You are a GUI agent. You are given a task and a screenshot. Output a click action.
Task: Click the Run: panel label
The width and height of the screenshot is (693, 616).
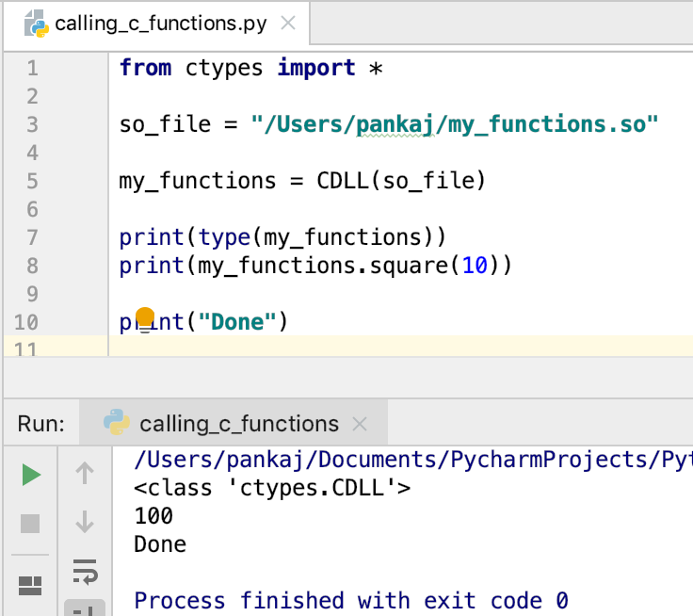pyautogui.click(x=41, y=424)
